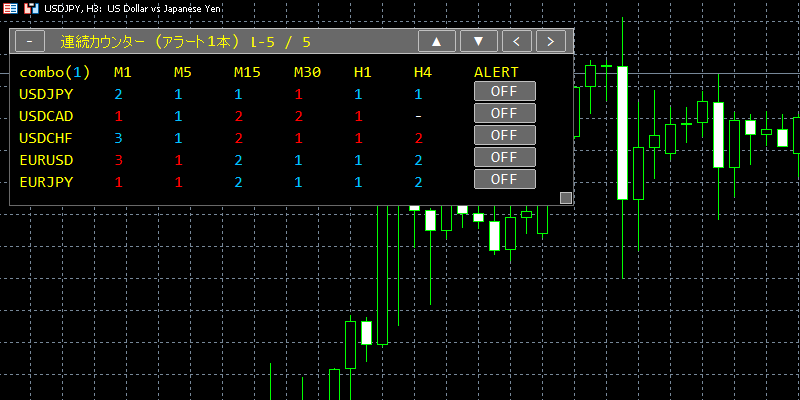
Task: Click the right chevron page button
Action: click(551, 41)
